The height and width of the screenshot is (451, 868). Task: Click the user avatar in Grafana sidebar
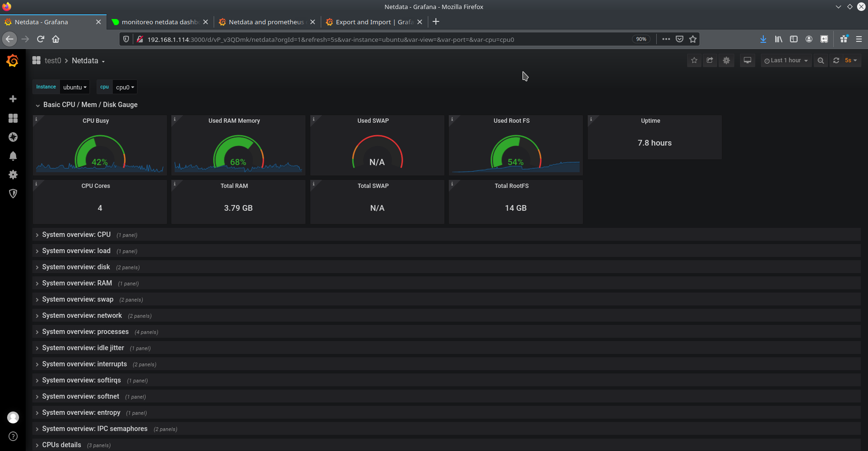pos(13,417)
